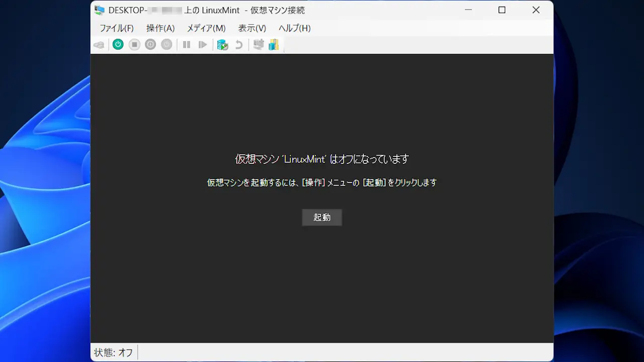Start the VM with the green power icon
Image resolution: width=644 pixels, height=362 pixels.
(118, 45)
